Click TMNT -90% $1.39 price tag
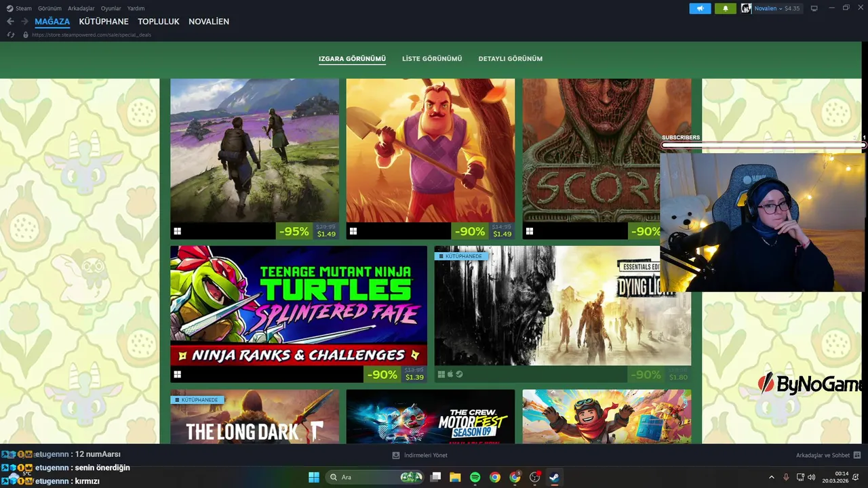This screenshot has height=488, width=868. 396,374
